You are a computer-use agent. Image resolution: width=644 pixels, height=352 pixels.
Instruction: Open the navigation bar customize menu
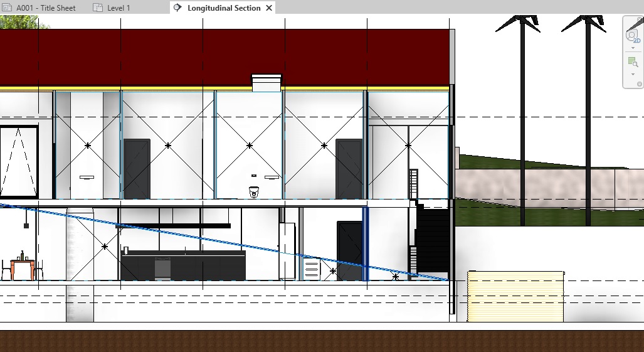pos(640,84)
